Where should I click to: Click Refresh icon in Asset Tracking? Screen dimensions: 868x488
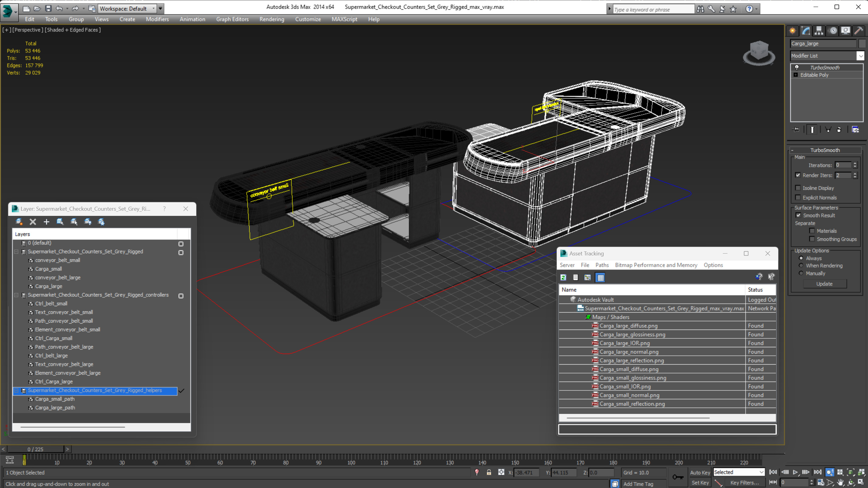point(563,278)
